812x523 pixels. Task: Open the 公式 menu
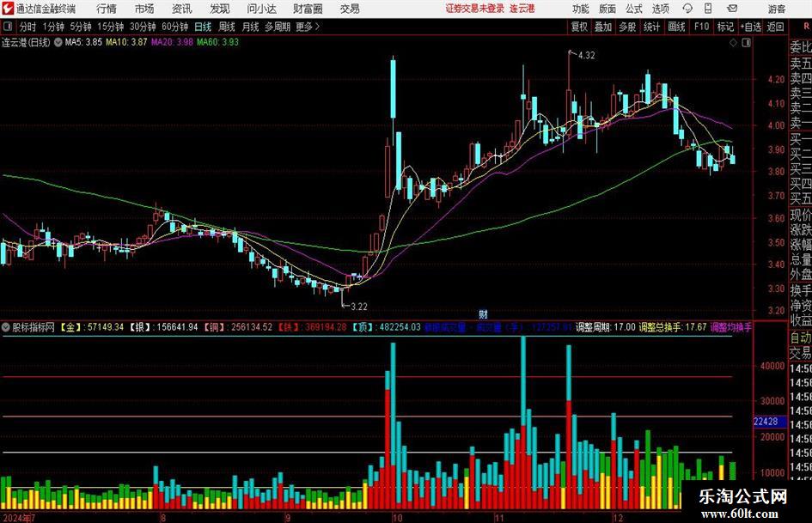pos(634,9)
